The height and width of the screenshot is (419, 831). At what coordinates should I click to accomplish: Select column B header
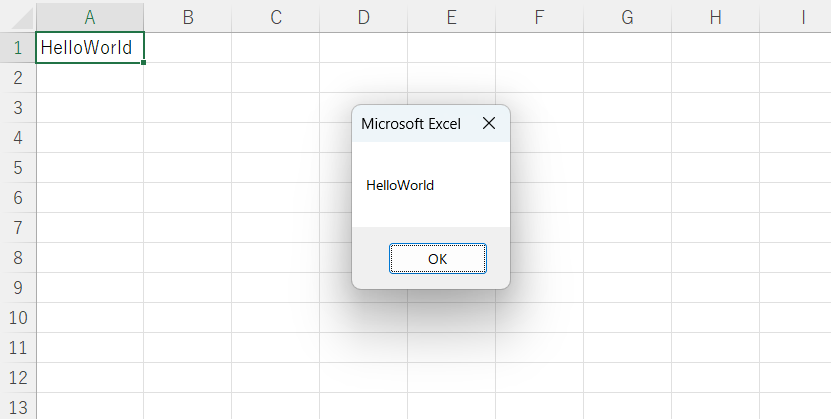[x=187, y=17]
